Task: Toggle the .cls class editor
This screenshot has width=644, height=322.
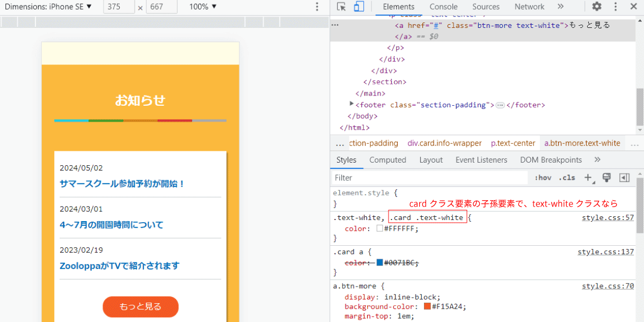Action: pyautogui.click(x=567, y=178)
